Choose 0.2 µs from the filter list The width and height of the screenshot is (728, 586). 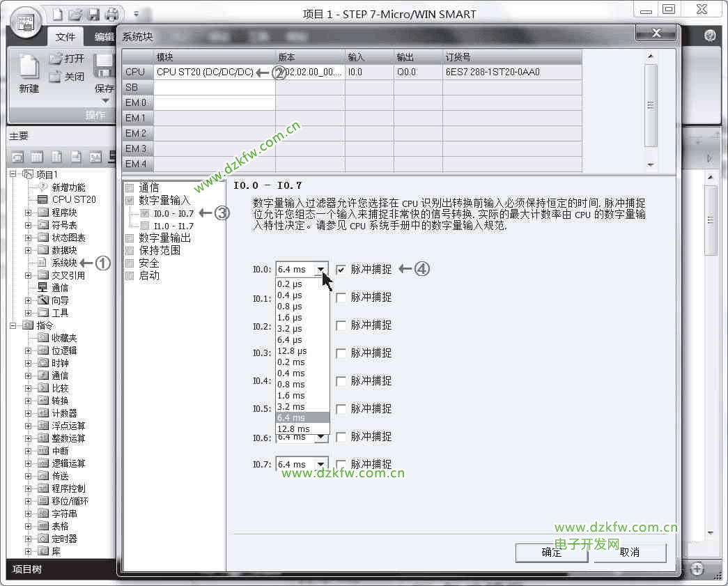pos(302,284)
